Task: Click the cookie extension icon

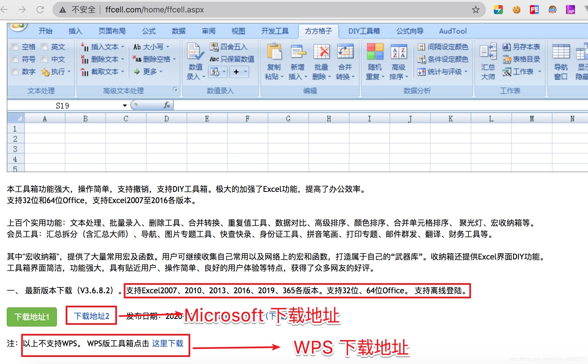Action: tap(516, 10)
